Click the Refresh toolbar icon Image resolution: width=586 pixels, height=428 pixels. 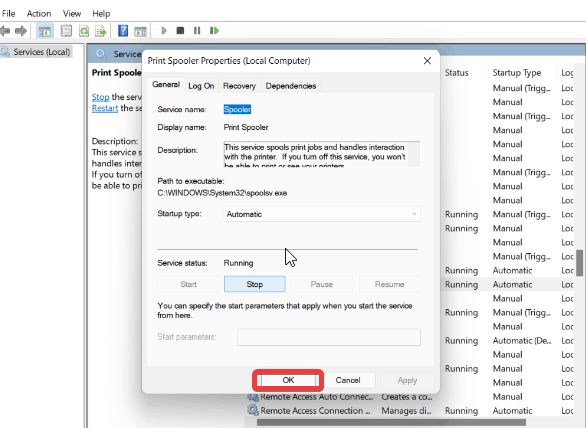coord(84,31)
